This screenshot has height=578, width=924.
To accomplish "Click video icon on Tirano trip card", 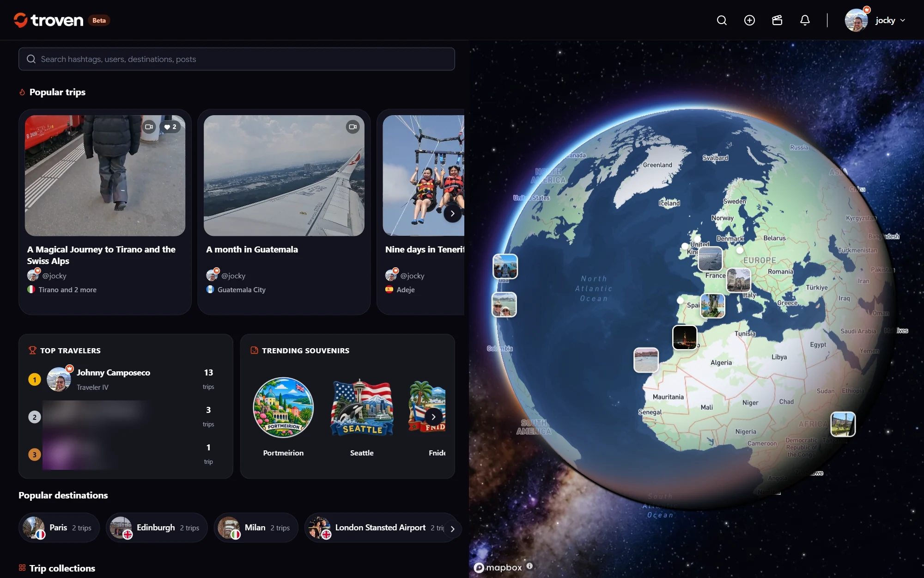I will click(x=149, y=127).
